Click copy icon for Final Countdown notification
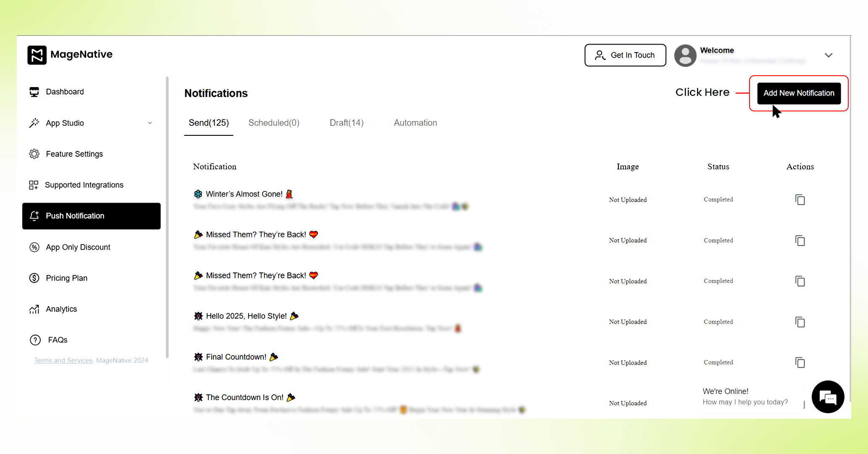This screenshot has height=454, width=868. 800,362
